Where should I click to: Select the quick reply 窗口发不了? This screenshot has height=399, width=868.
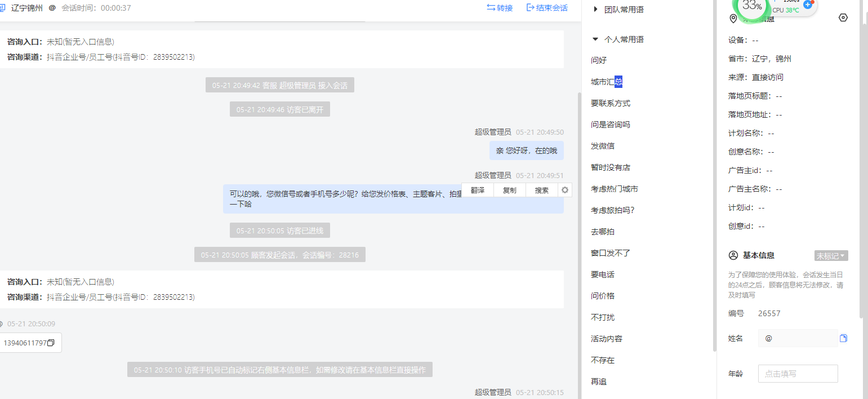click(611, 253)
